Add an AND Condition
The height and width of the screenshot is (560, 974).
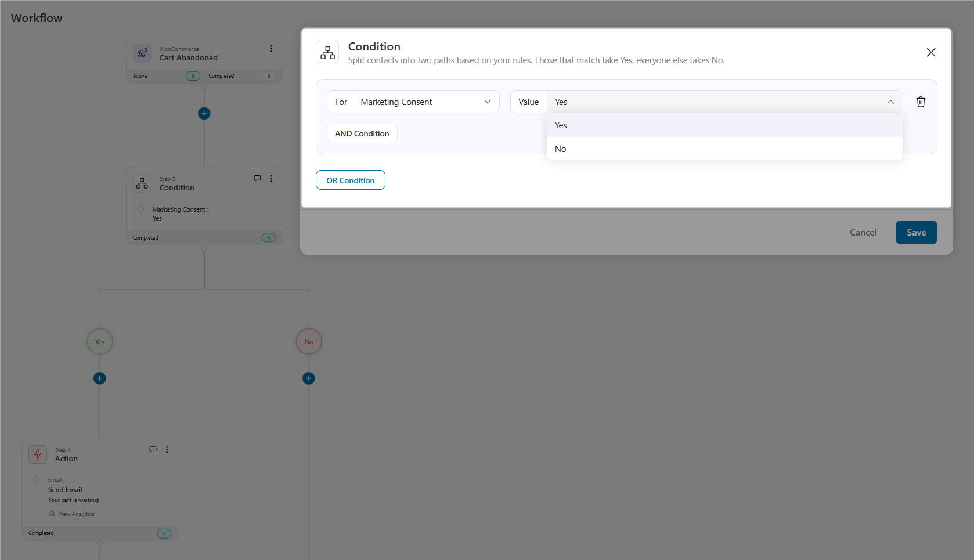362,133
